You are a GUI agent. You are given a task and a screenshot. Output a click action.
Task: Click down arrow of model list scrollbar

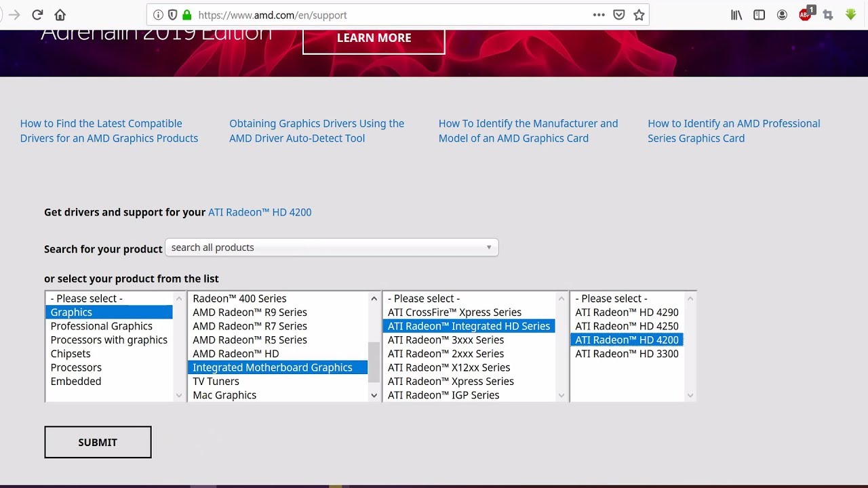(x=690, y=396)
